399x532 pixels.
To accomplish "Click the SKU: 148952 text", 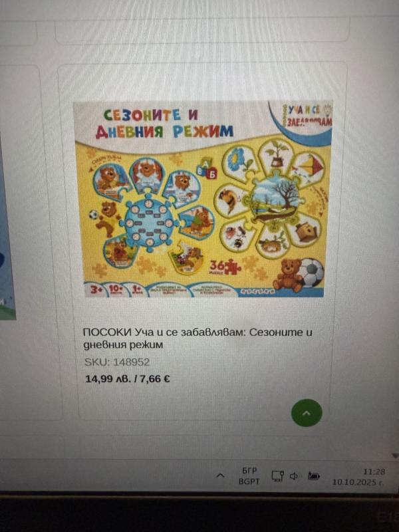I will (117, 362).
